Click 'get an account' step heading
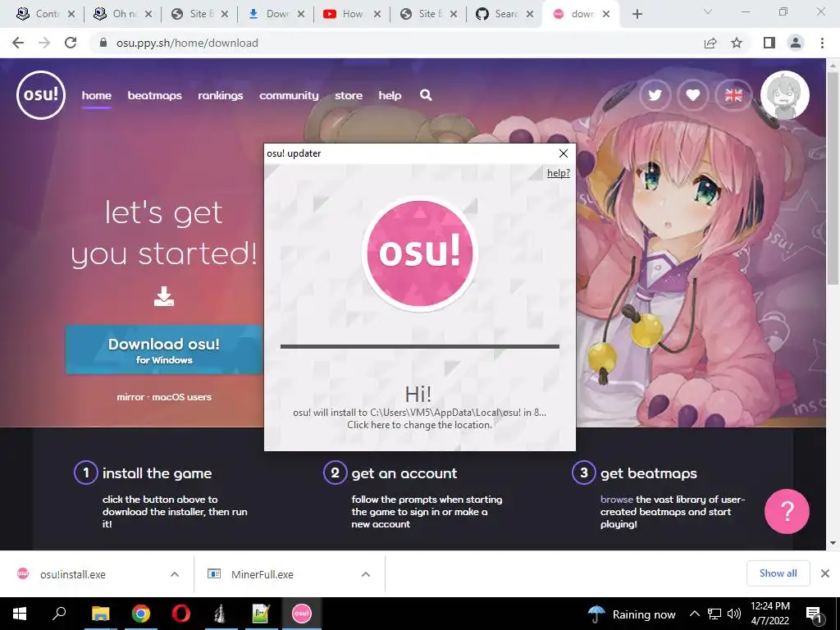This screenshot has height=630, width=840. 404,473
